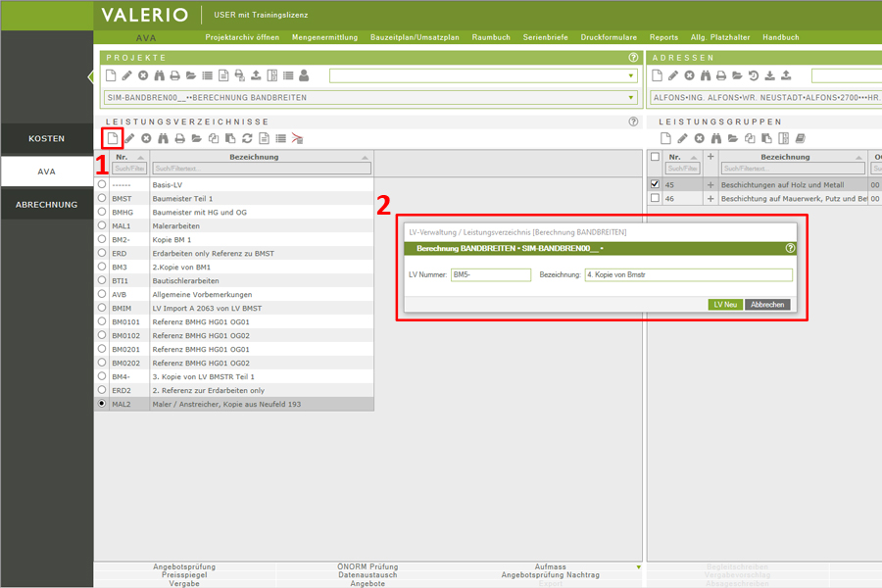Open the selected project dropdown SIM-BANDBREN00
The height and width of the screenshot is (588, 882).
pos(371,97)
